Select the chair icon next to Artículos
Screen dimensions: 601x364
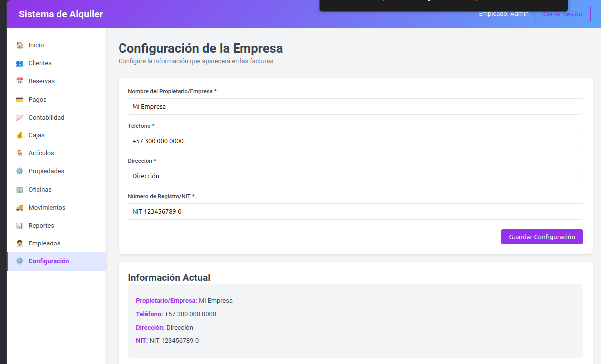20,153
